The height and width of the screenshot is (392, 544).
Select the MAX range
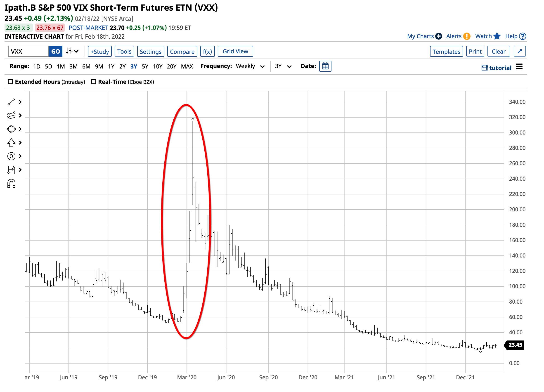[x=187, y=66]
